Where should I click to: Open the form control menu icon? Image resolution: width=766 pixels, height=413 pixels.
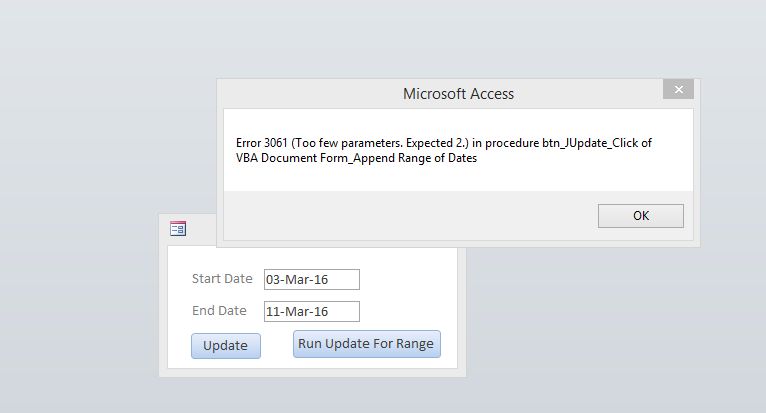(x=178, y=228)
